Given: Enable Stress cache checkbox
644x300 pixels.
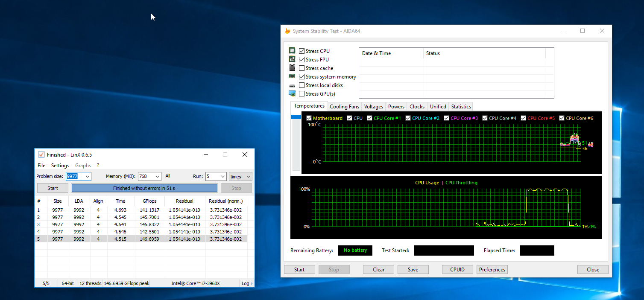Looking at the screenshot, I should click(x=302, y=68).
